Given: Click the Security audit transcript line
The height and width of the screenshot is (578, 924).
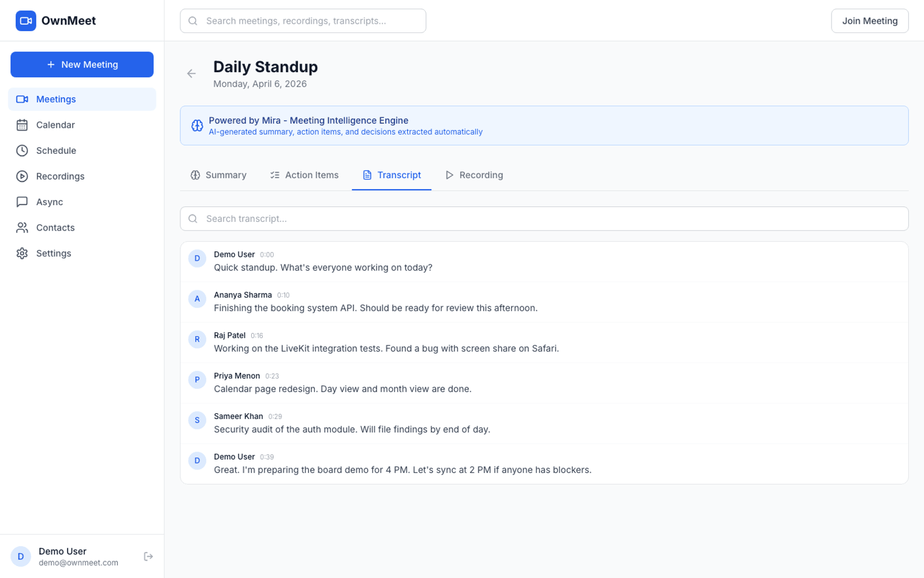Looking at the screenshot, I should coord(352,429).
